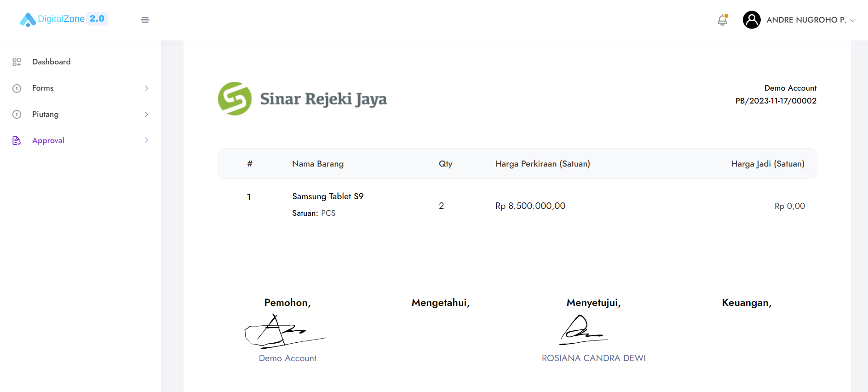This screenshot has height=392, width=868.
Task: Click the Sinar Rejeki Jaya company logo
Action: tap(302, 98)
